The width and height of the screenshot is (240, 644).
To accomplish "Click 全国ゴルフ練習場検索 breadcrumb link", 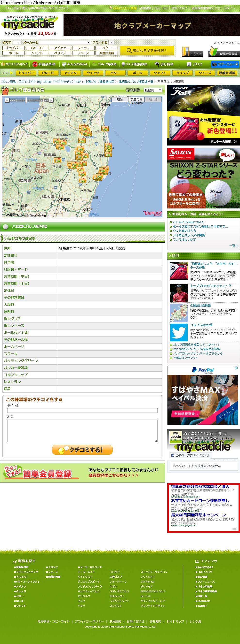I will point(99,82).
